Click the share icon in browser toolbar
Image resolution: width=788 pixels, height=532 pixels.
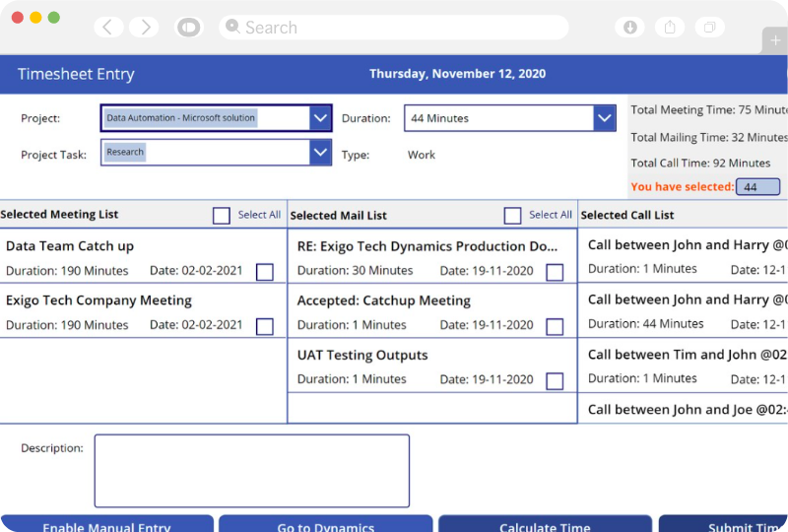point(670,28)
